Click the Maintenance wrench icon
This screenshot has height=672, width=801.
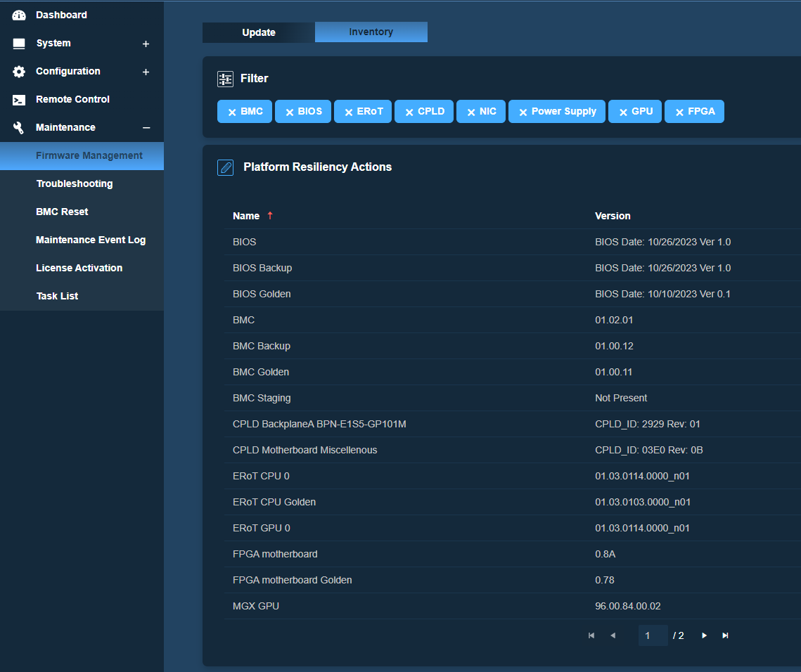pyautogui.click(x=20, y=127)
